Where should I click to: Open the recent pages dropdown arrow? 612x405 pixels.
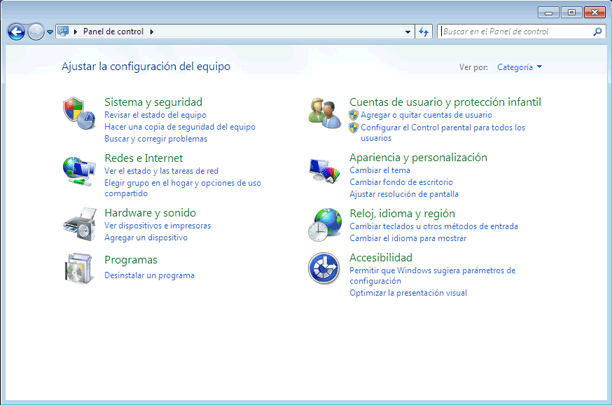pos(50,32)
